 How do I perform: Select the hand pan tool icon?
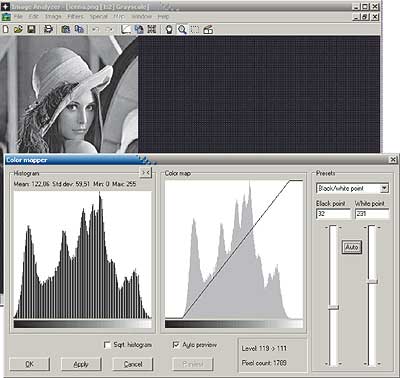click(169, 29)
